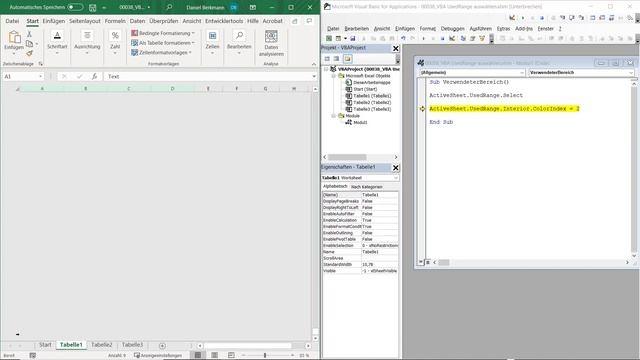Viewport: 640px width, 360px height.
Task: Open Bedingte Formatierung dropdown
Action: (163, 33)
